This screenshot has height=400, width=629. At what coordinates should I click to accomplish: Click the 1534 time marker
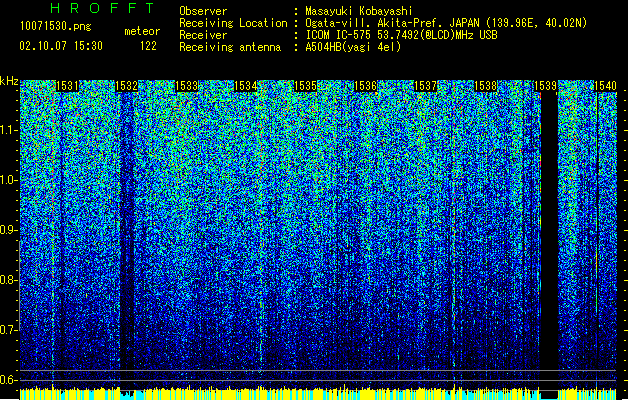[x=246, y=86]
